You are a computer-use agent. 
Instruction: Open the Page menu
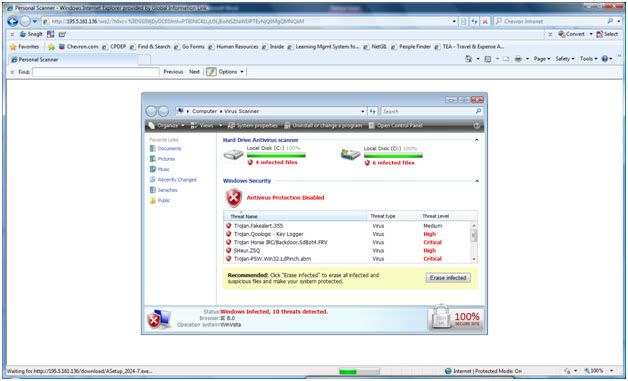[x=542, y=59]
